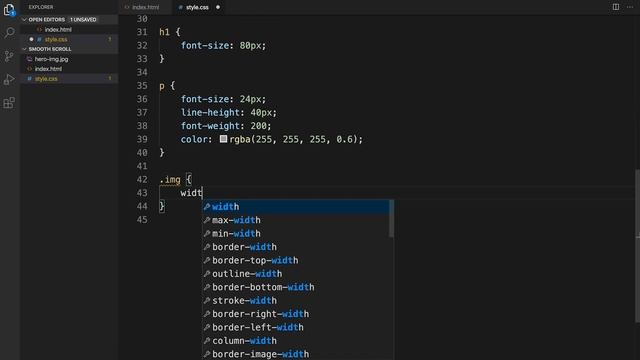Click the 1 UNSAVED badge
The height and width of the screenshot is (360, 640).
tap(83, 20)
